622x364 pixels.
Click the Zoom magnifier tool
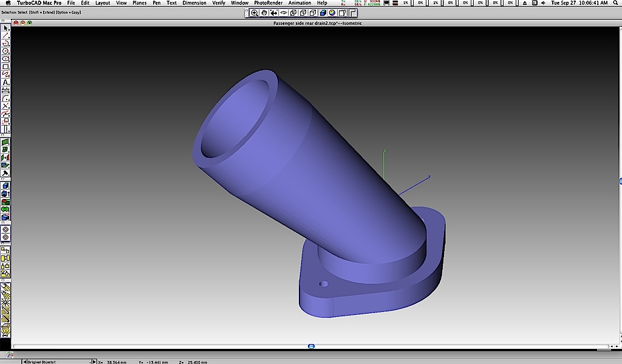[255, 13]
